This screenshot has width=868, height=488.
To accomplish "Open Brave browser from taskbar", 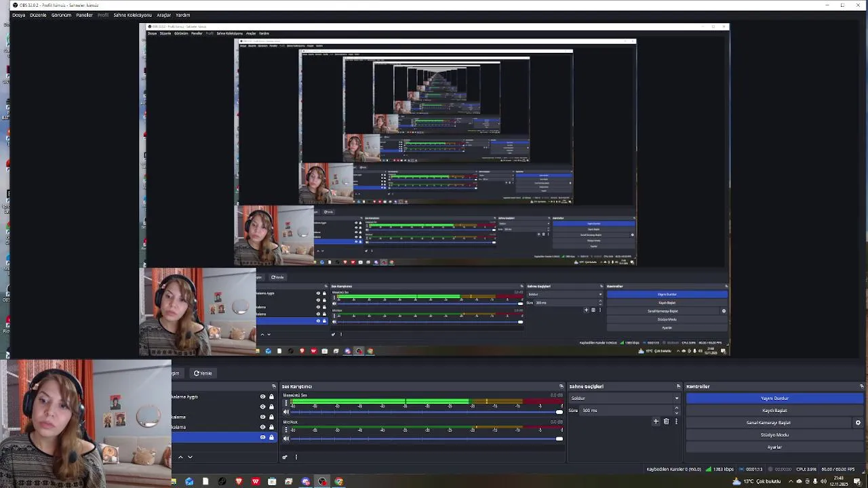I will 239,481.
